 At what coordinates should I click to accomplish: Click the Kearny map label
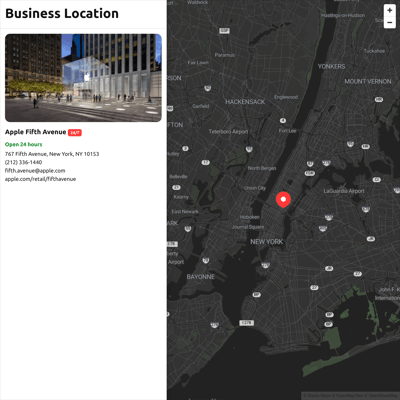point(181,197)
